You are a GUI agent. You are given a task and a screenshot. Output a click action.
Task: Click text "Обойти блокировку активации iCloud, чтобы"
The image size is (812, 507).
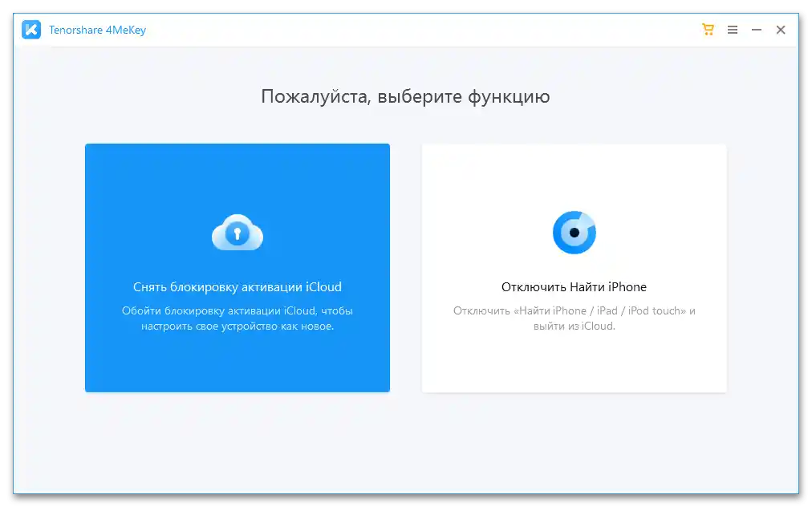click(x=238, y=310)
